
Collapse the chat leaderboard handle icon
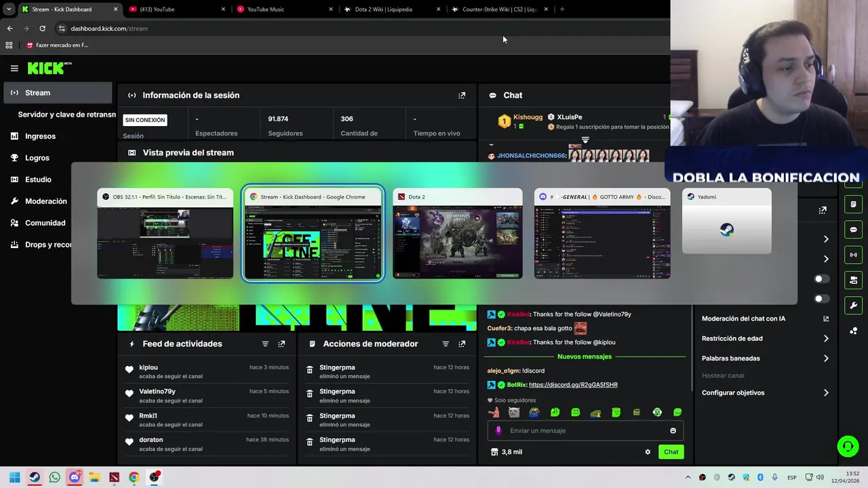tap(585, 140)
